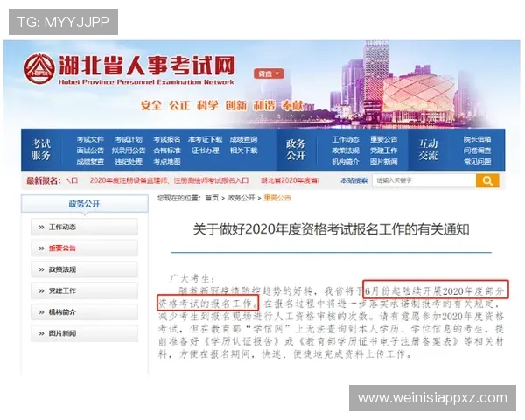Click the Hubei personnel exam site logo

point(129,69)
